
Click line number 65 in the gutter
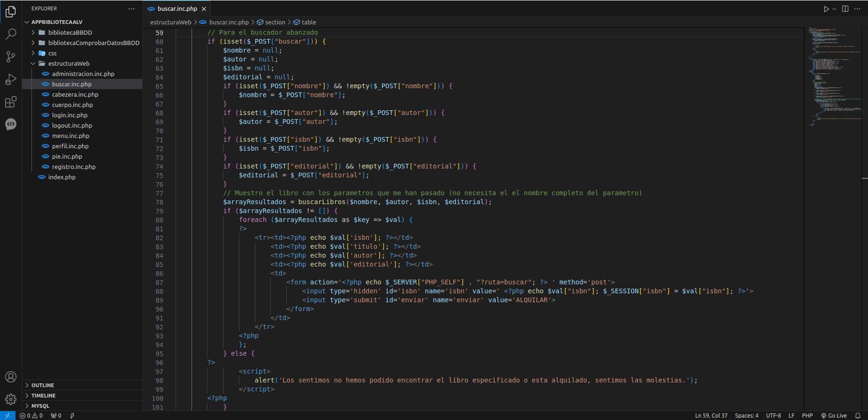(159, 86)
